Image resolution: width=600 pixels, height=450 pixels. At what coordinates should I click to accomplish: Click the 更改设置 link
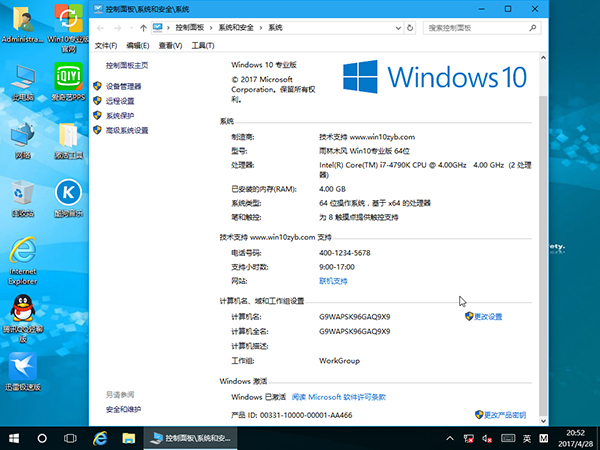click(487, 316)
